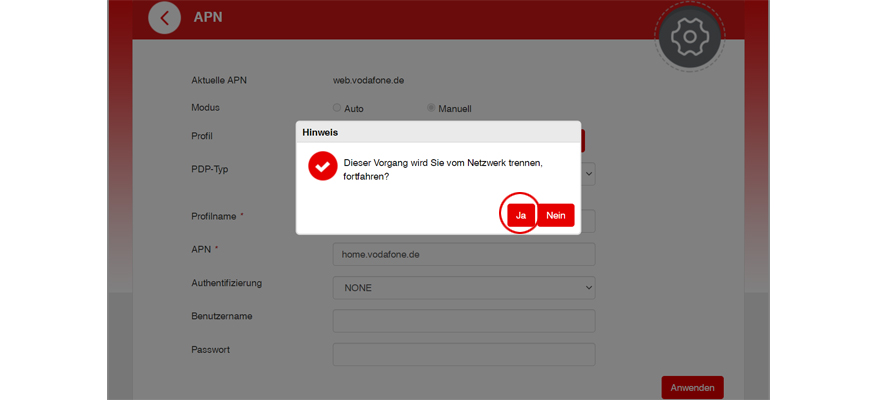Screen dimensions: 879x400
Task: Expand the PDP-Typ dropdown arrow
Action: 589,173
